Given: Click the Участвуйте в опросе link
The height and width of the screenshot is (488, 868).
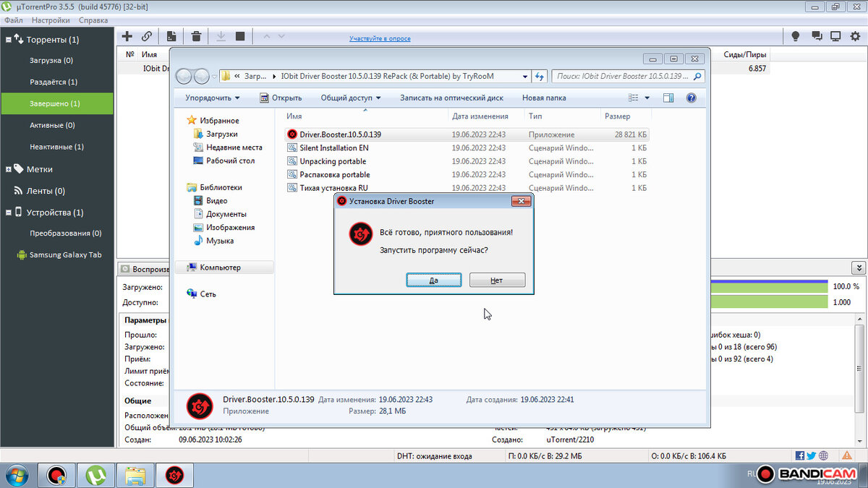Looking at the screenshot, I should coord(380,38).
